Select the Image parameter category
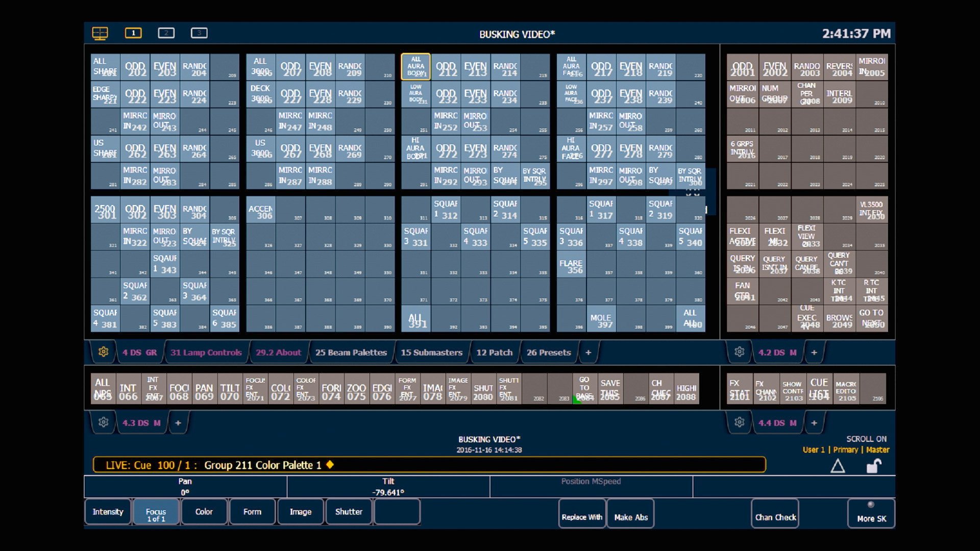The image size is (980, 551). pyautogui.click(x=301, y=512)
